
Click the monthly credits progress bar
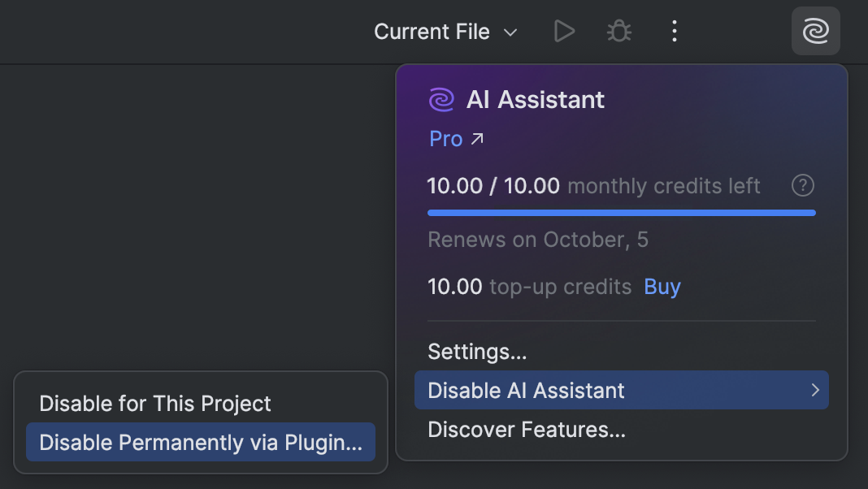(622, 212)
